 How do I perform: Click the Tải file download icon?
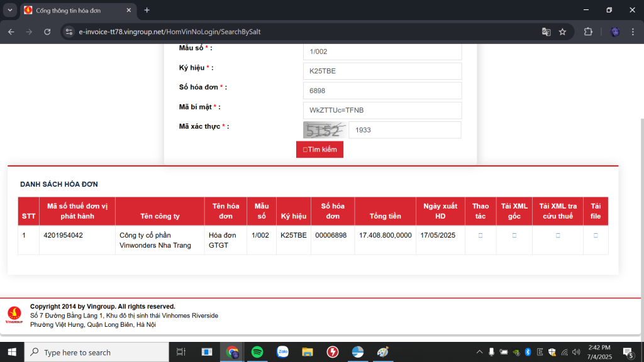596,236
